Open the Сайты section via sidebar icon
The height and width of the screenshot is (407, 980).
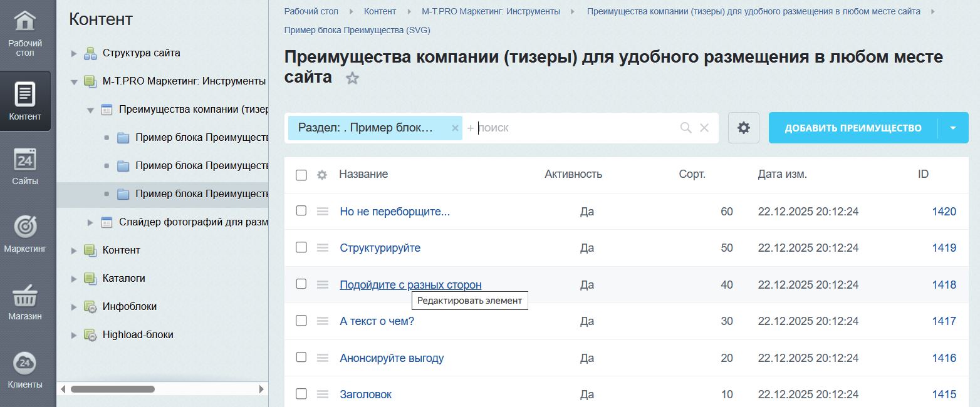tap(25, 166)
